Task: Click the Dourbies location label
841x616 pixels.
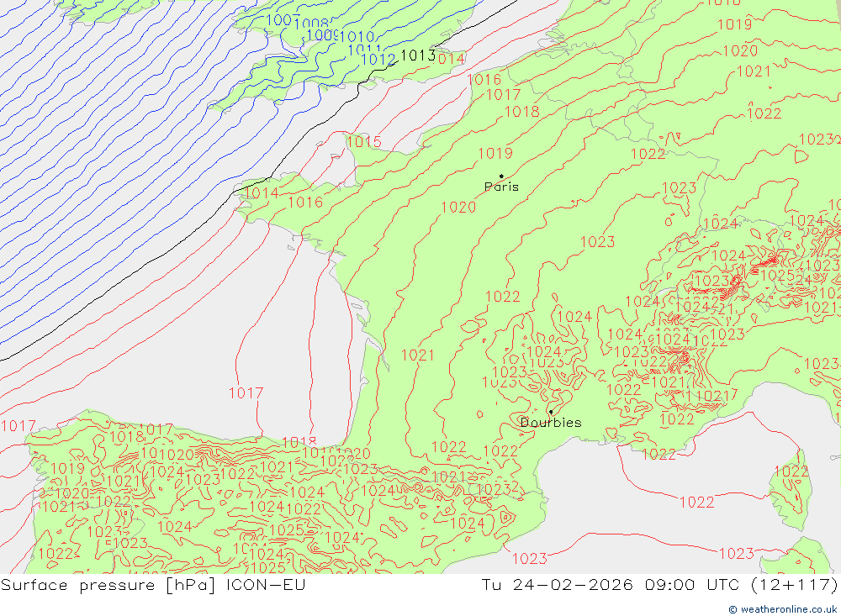Action: pyautogui.click(x=551, y=423)
